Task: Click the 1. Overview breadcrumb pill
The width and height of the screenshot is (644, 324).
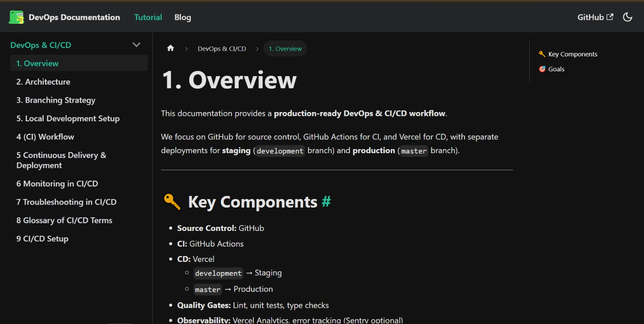Action: (x=285, y=49)
